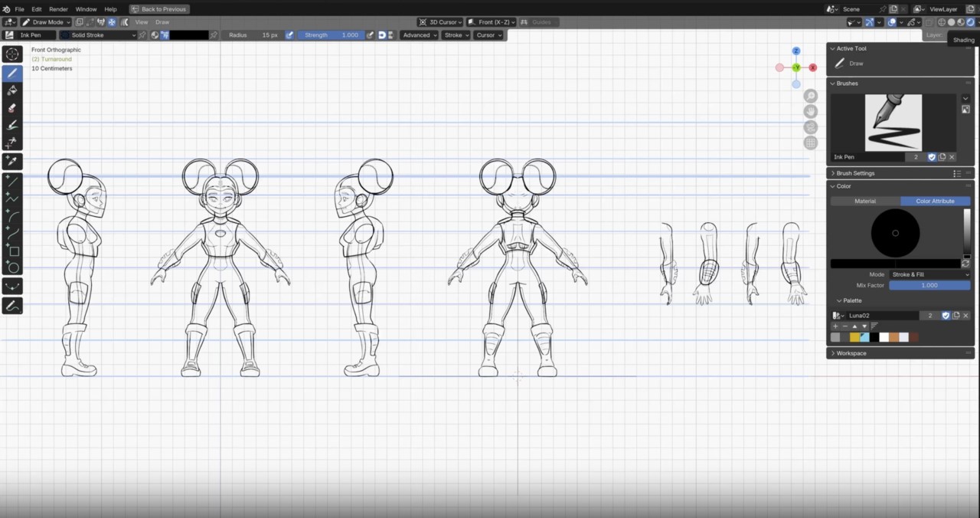Select the Interpolate tool
The width and height of the screenshot is (980, 518).
click(11, 287)
